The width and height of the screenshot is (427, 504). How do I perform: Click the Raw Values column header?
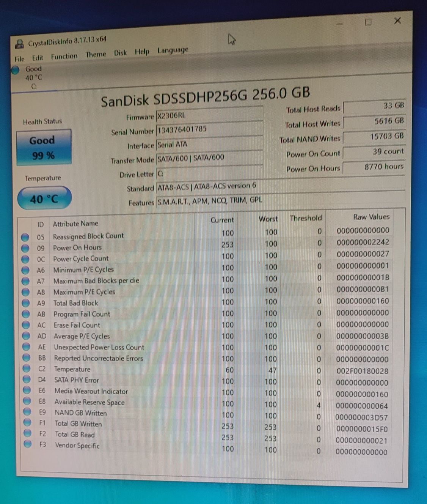(371, 217)
